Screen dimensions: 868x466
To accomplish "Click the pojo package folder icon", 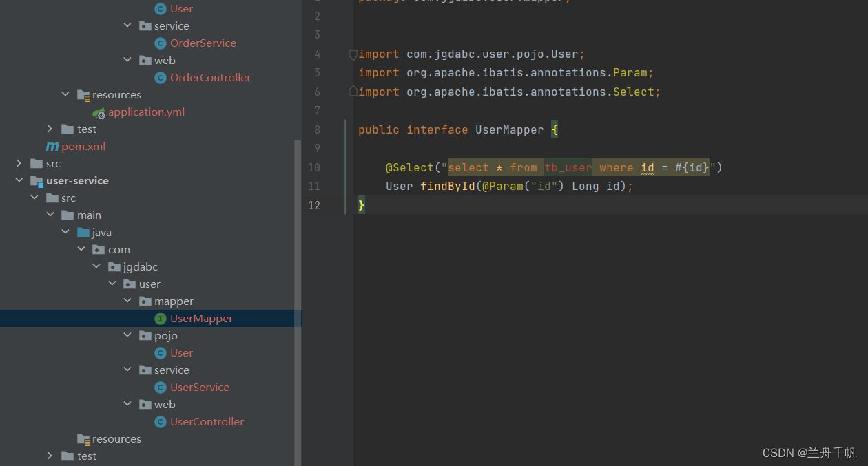I will tap(145, 336).
